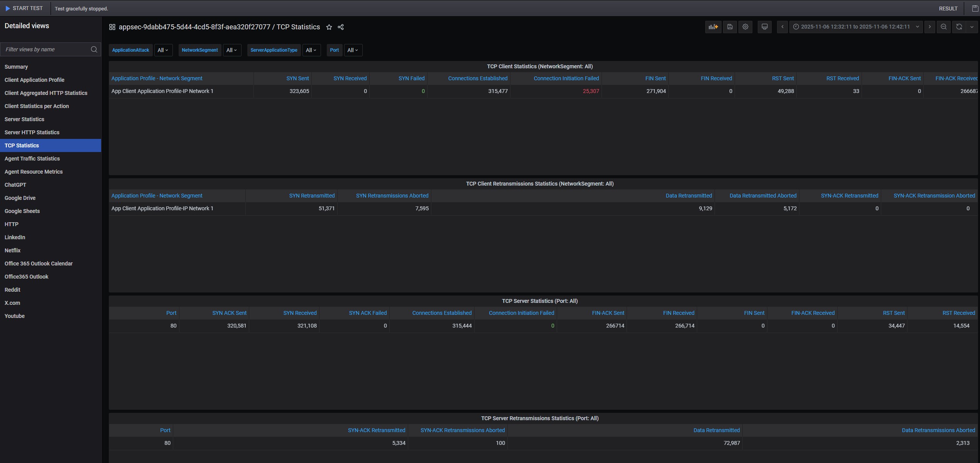Share the dashboard

click(x=341, y=27)
